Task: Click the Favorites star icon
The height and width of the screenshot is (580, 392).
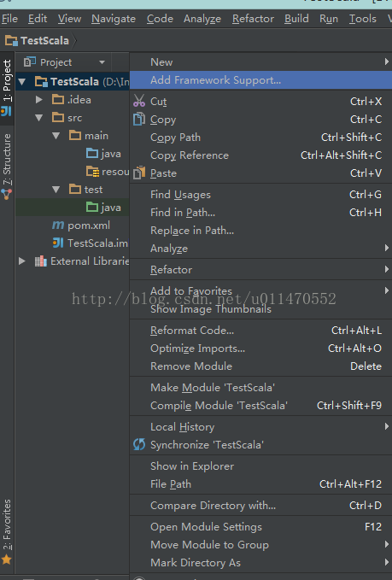Action: coord(7,559)
